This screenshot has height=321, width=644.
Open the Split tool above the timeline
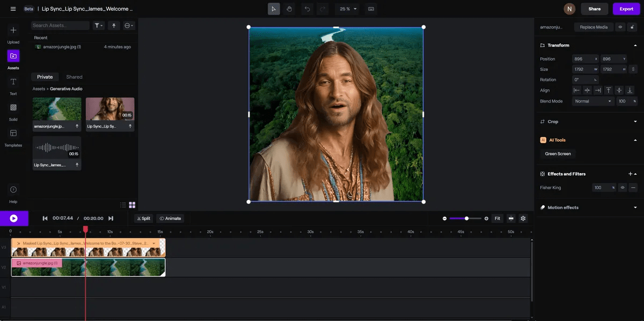143,218
